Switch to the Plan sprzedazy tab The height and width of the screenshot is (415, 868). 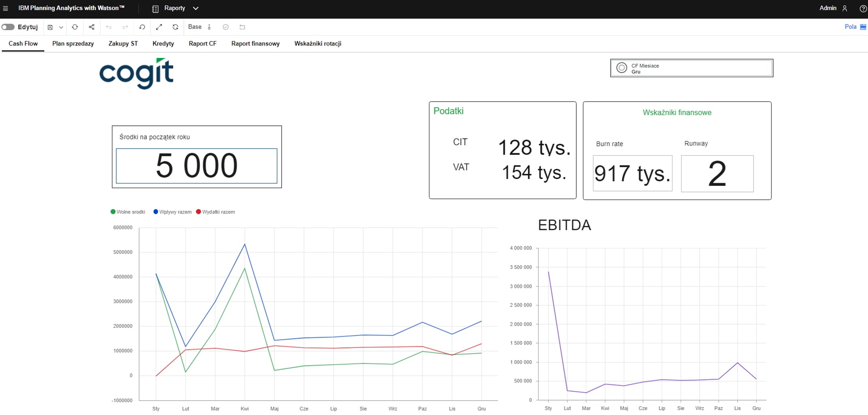click(x=73, y=43)
